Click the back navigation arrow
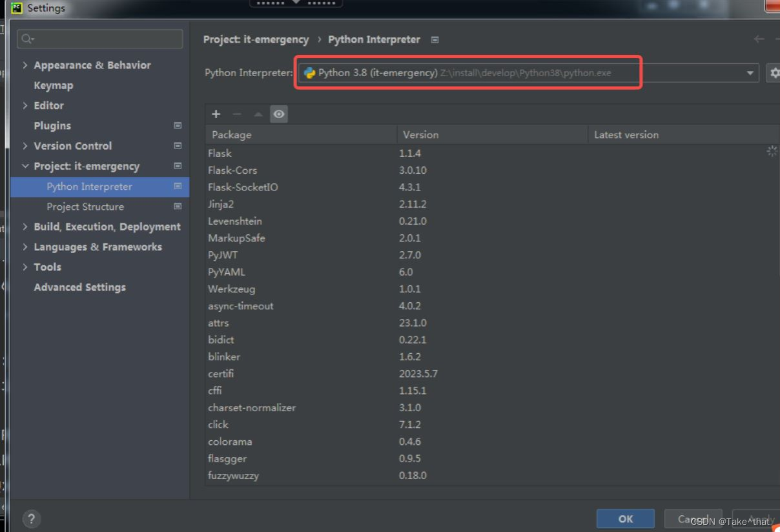Image resolution: width=780 pixels, height=532 pixels. point(759,39)
